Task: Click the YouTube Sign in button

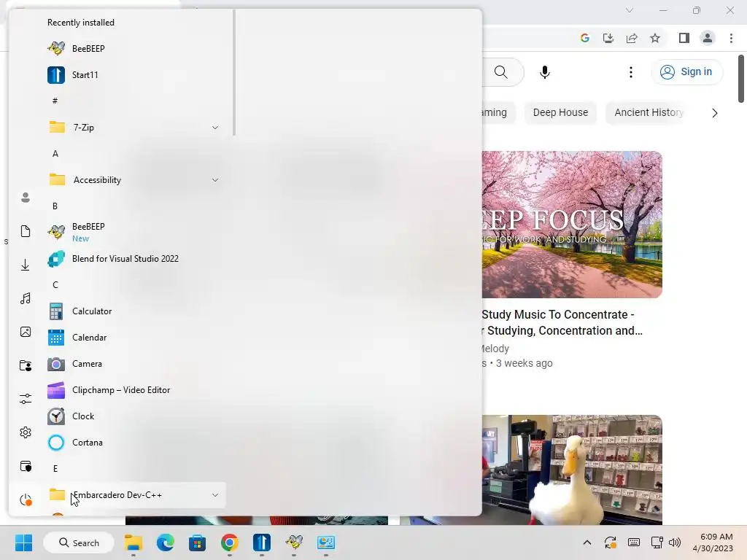Action: tap(686, 72)
